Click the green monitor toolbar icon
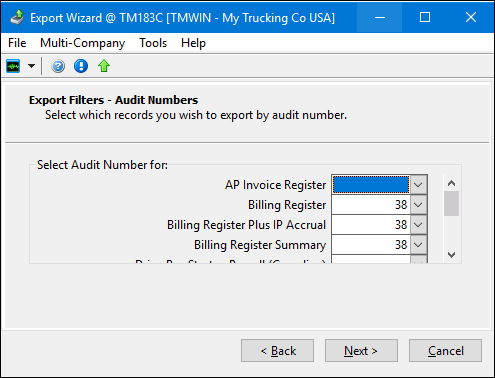 [x=13, y=66]
